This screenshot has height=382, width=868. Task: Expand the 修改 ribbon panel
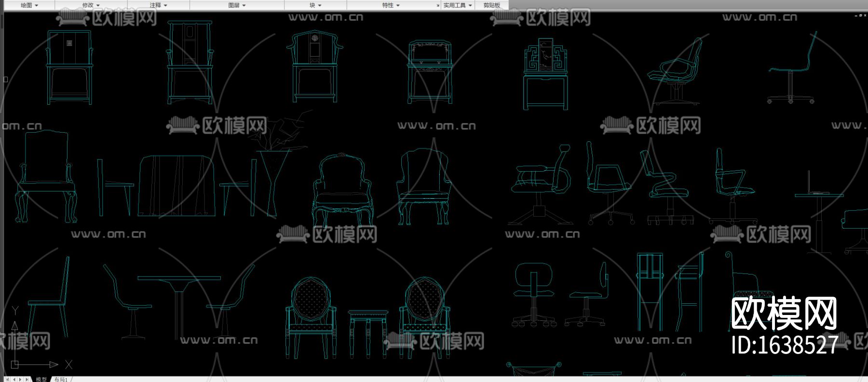click(91, 5)
